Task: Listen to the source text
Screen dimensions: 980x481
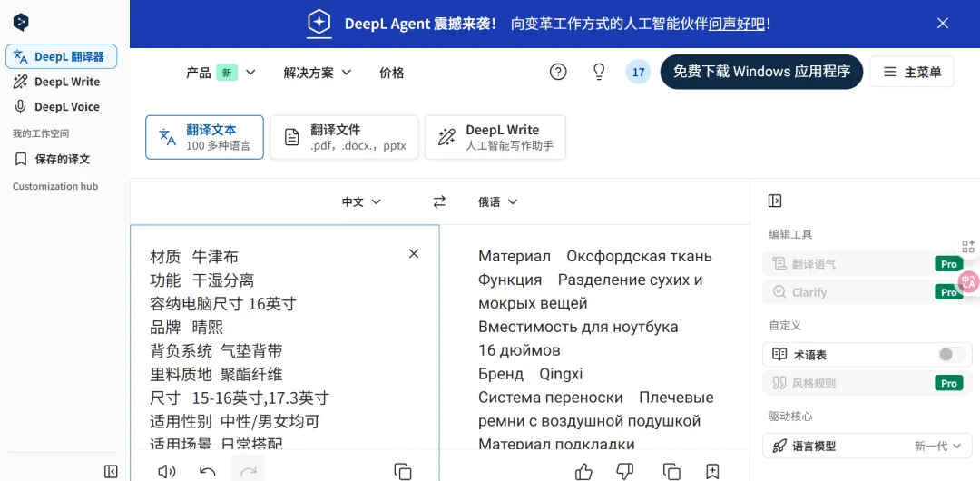Action: click(166, 472)
